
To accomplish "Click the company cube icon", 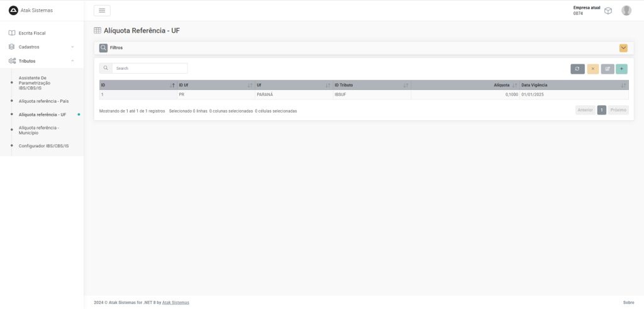I will (608, 10).
